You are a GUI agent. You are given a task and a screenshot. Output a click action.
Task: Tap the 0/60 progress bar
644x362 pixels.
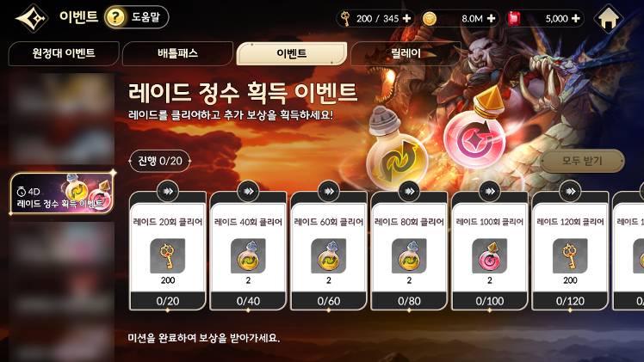click(x=329, y=301)
